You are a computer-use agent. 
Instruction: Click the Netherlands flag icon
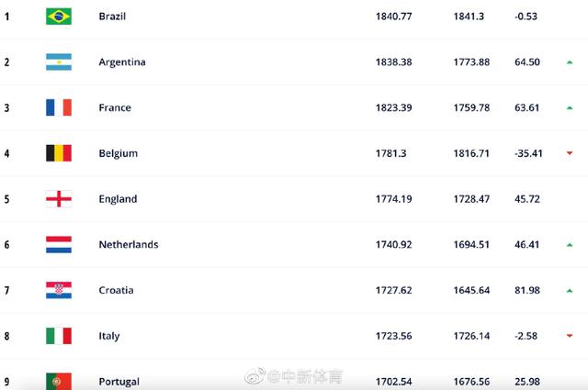pyautogui.click(x=59, y=245)
